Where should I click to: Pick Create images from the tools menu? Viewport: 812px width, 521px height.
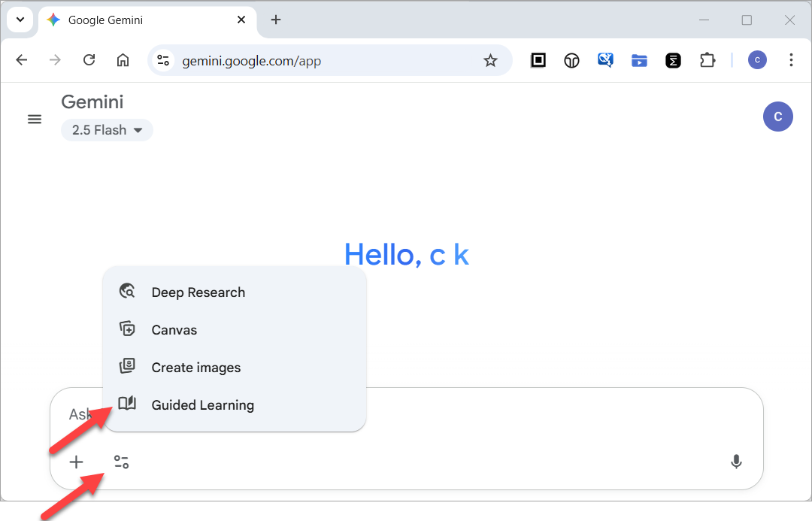234,368
